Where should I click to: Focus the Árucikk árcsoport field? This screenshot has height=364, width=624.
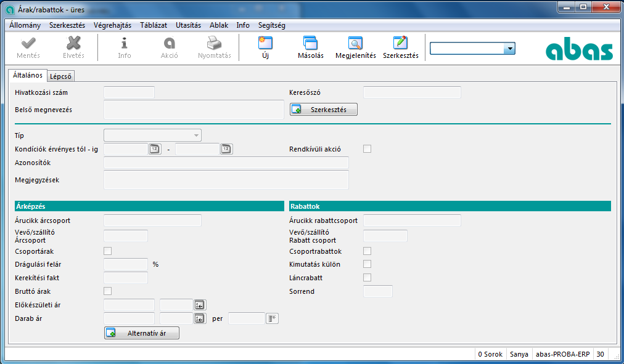point(152,220)
